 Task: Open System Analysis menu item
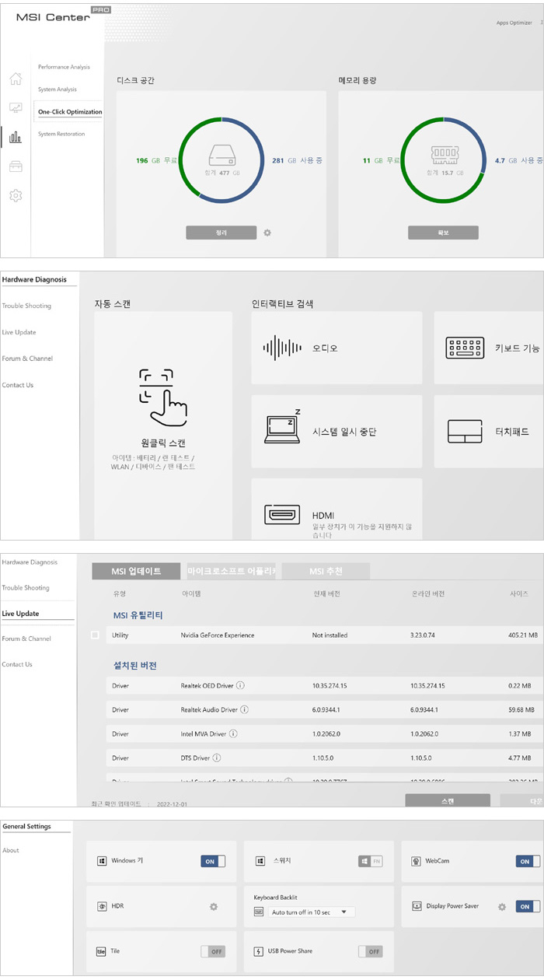coord(58,89)
